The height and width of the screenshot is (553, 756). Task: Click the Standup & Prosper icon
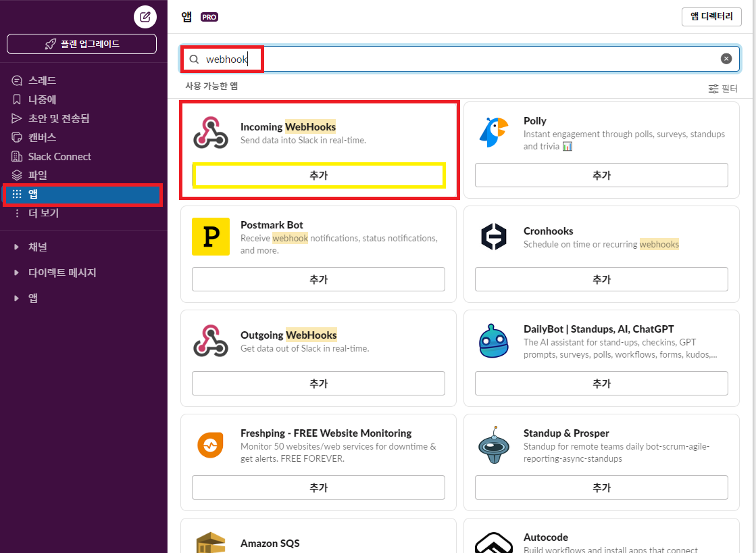coord(494,445)
